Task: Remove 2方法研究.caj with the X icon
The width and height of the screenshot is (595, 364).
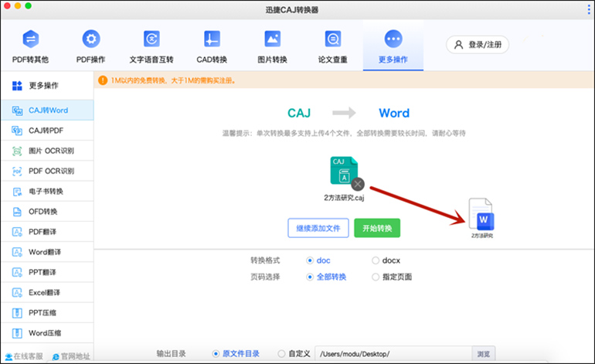Action: [358, 185]
